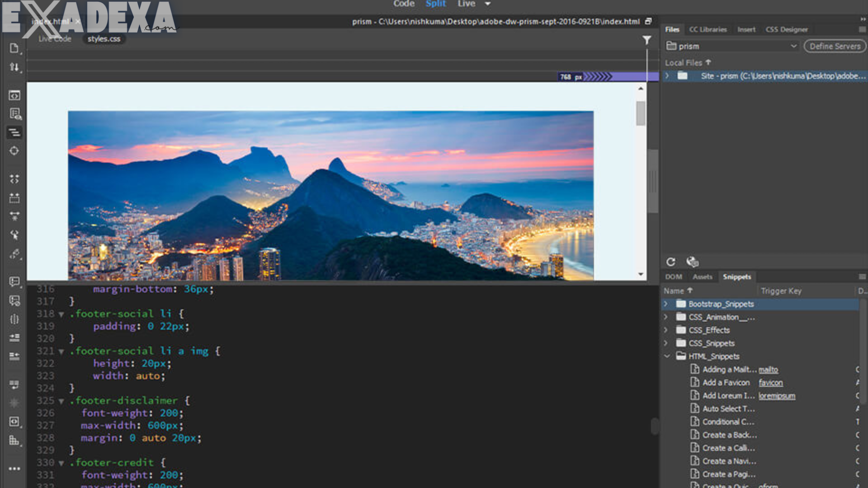
Task: Refresh the Snippets panel file list
Action: [x=672, y=262]
